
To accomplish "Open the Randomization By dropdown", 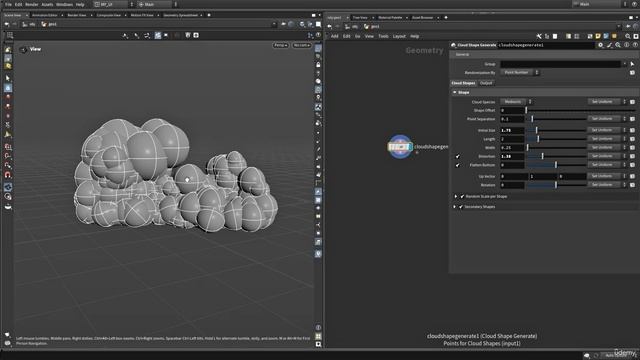I will pyautogui.click(x=520, y=73).
